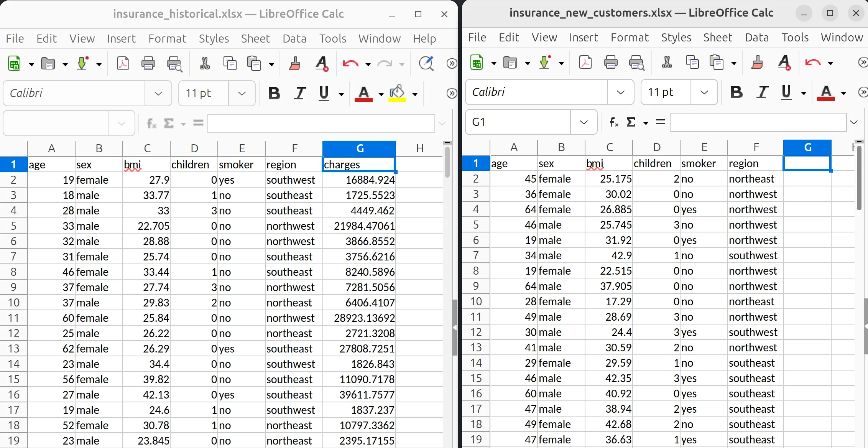
Task: Open Tools menu in new_customers window
Action: click(x=795, y=37)
